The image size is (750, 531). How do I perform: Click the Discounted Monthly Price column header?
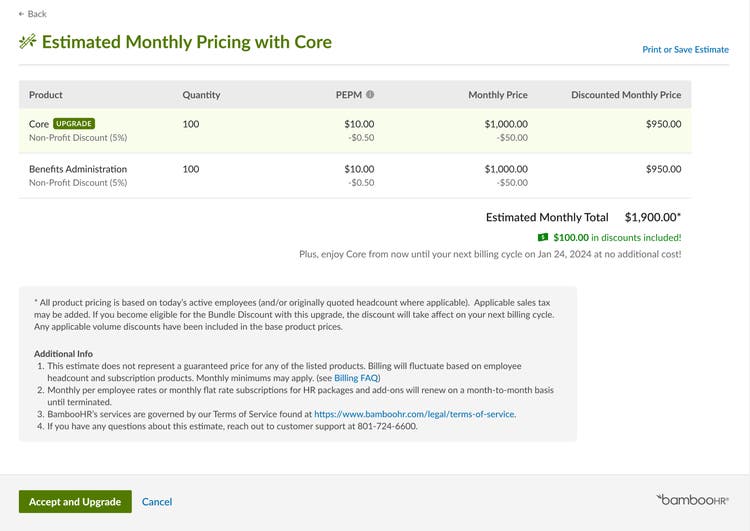(x=626, y=95)
